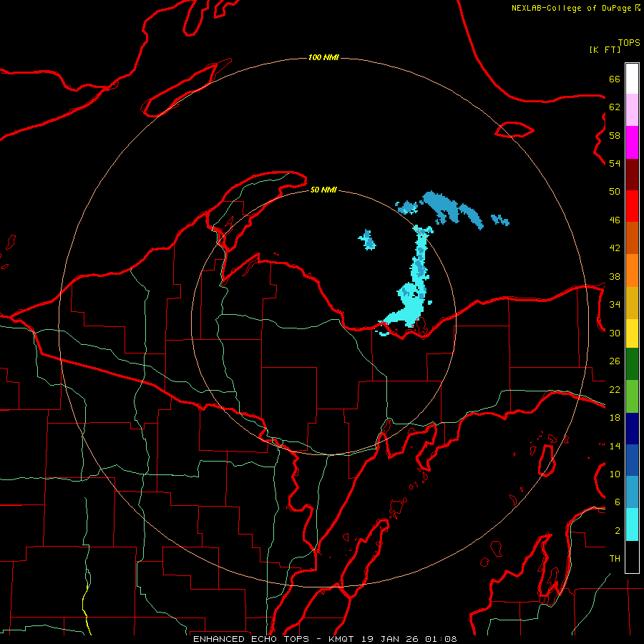Click the cyan 2 kft legend block

click(x=632, y=525)
